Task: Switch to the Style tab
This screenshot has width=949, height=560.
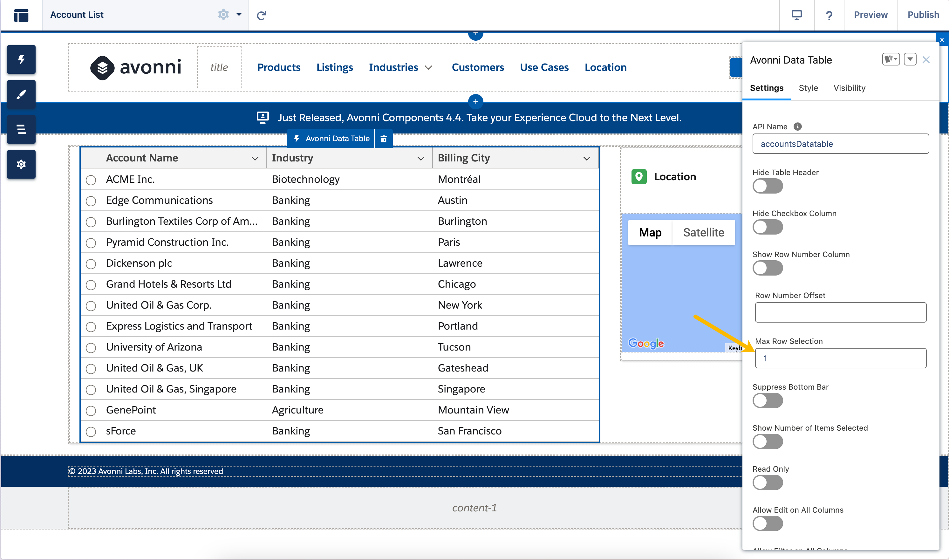Action: pyautogui.click(x=808, y=88)
